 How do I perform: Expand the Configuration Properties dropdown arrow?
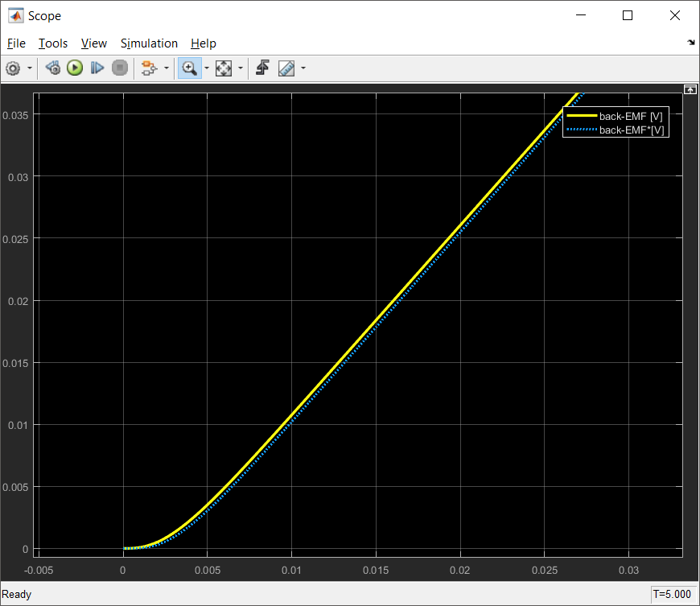click(x=30, y=68)
